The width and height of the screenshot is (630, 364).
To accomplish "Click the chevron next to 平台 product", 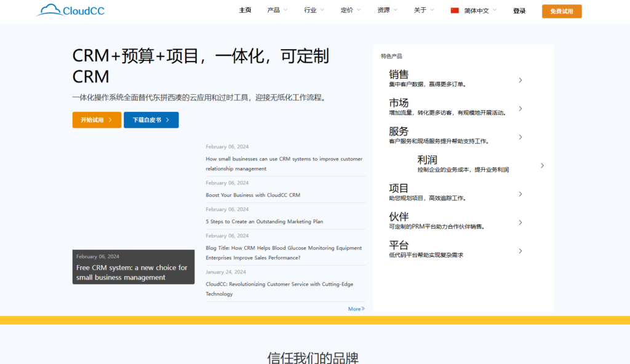I will [520, 250].
